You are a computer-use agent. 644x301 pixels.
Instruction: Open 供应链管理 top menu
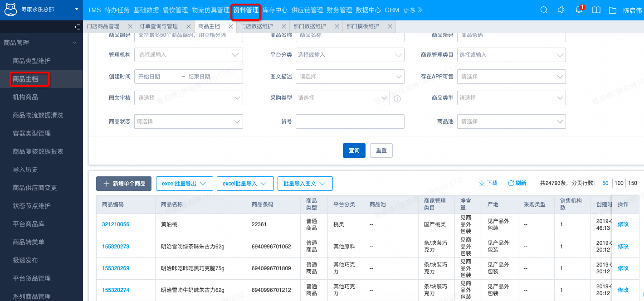tap(307, 10)
